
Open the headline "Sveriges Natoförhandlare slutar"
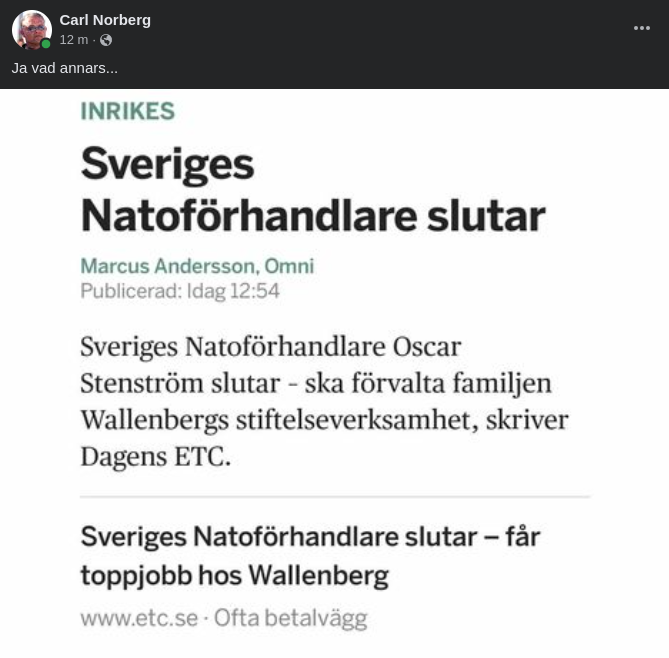point(312,189)
